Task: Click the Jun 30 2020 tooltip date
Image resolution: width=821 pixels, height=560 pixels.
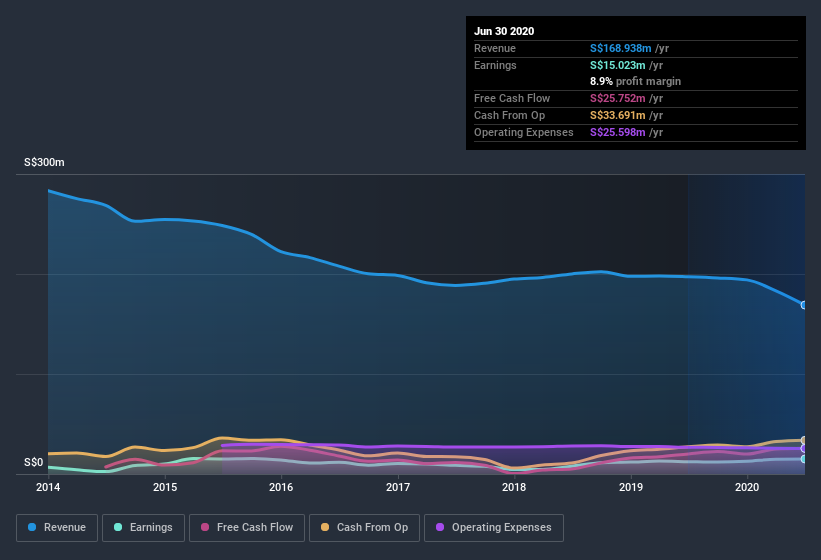Action: (x=504, y=31)
